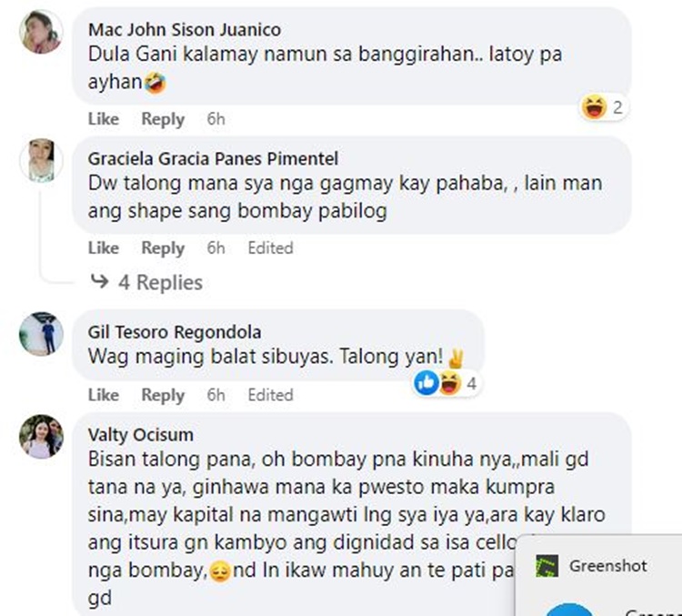The width and height of the screenshot is (682, 616).
Task: Open the Valty Ocisum name link
Action: (140, 434)
